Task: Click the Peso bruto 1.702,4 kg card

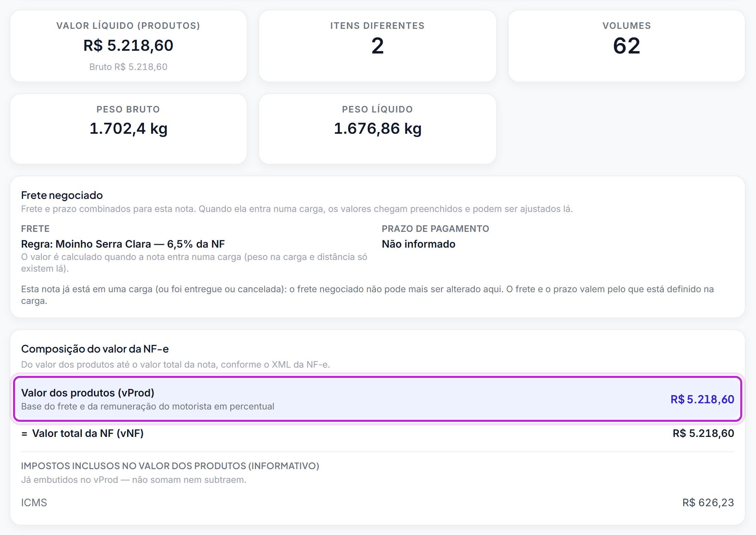Action: [129, 129]
